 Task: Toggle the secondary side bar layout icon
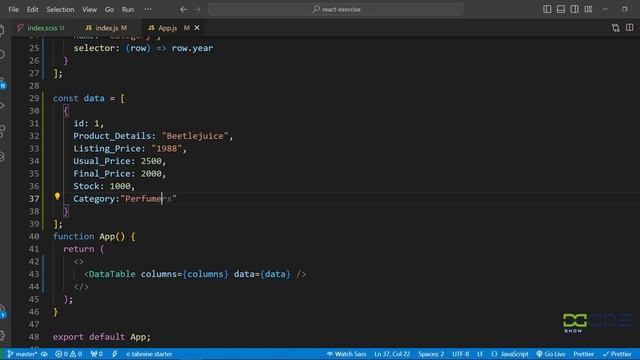[574, 9]
